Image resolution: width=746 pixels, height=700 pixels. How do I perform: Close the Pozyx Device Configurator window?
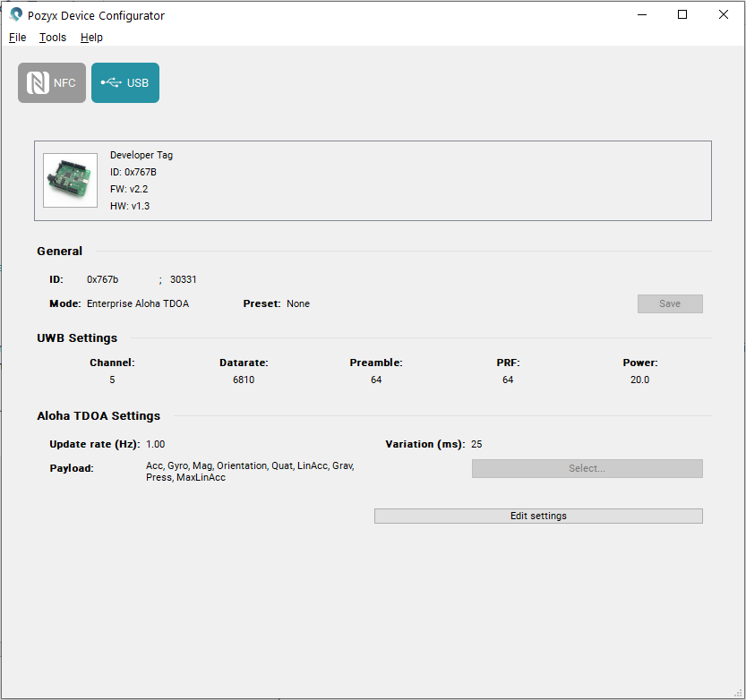(724, 14)
